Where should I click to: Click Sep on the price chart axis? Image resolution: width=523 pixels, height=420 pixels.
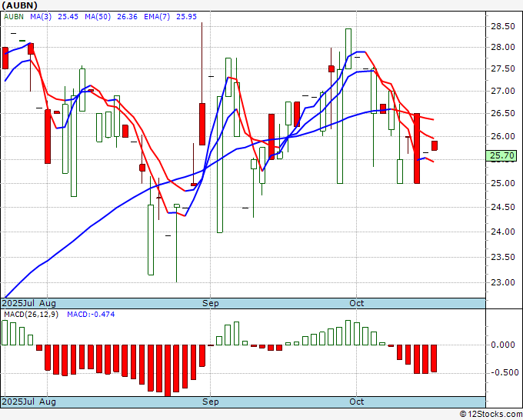(211, 303)
